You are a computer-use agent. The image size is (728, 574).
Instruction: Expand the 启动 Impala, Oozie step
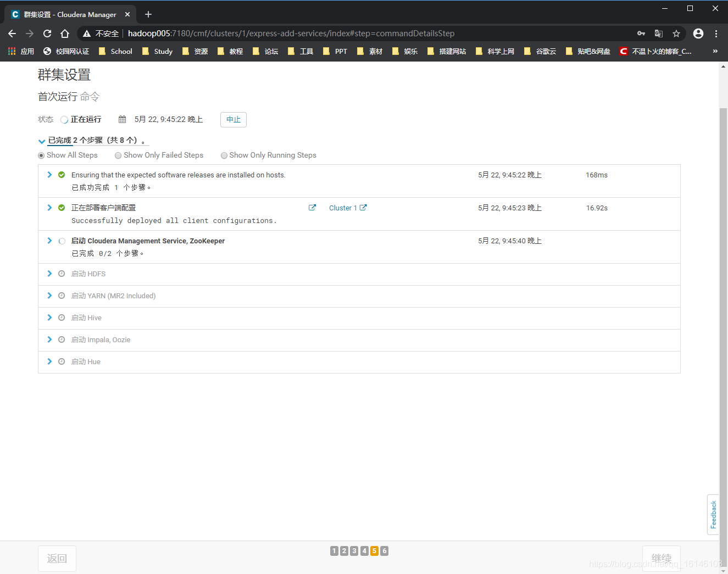(x=49, y=339)
